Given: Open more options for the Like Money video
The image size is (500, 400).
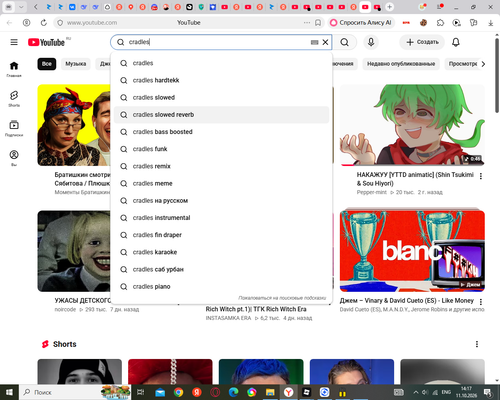Looking at the screenshot, I should pyautogui.click(x=481, y=302).
